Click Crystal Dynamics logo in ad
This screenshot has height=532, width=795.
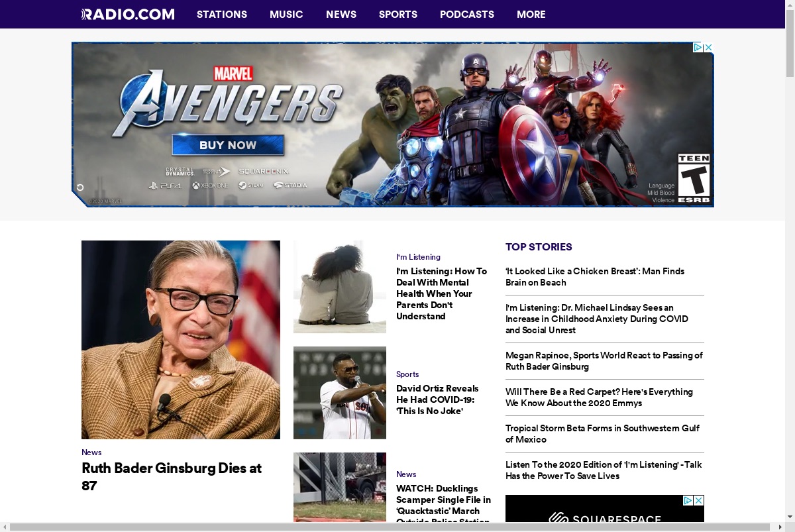coord(180,171)
